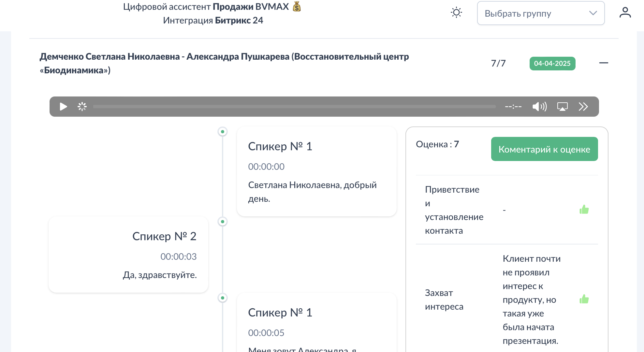Click the 04-04-2025 date badge

pyautogui.click(x=552, y=64)
